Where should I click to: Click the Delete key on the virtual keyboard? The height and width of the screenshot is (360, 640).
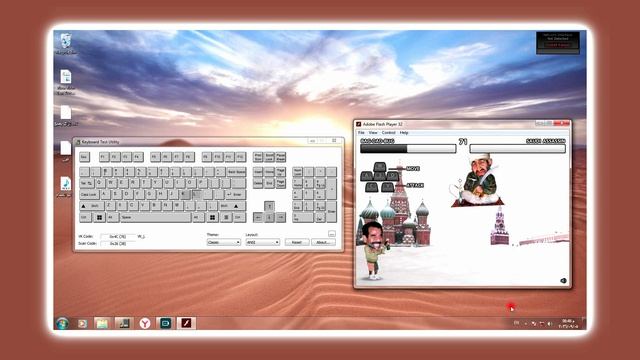click(258, 183)
